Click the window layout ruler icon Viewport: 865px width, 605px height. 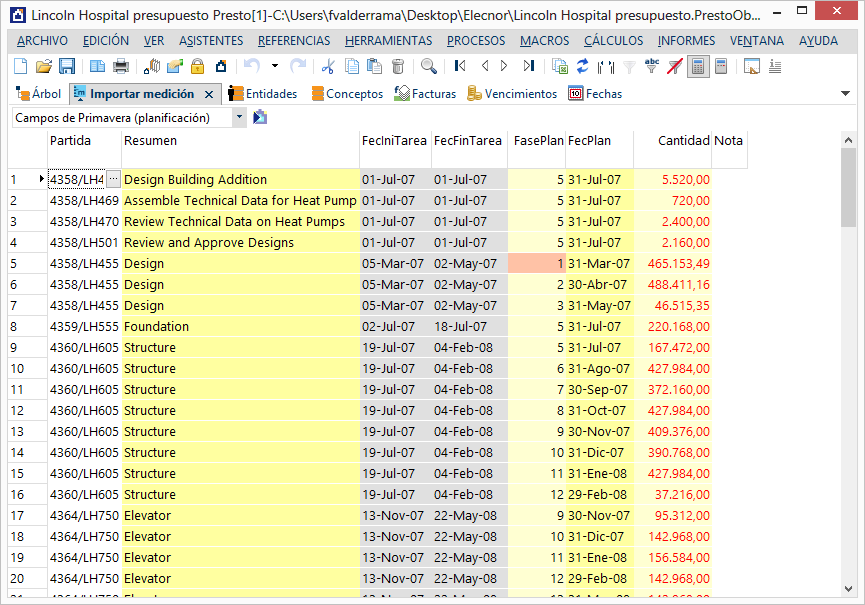click(x=751, y=67)
